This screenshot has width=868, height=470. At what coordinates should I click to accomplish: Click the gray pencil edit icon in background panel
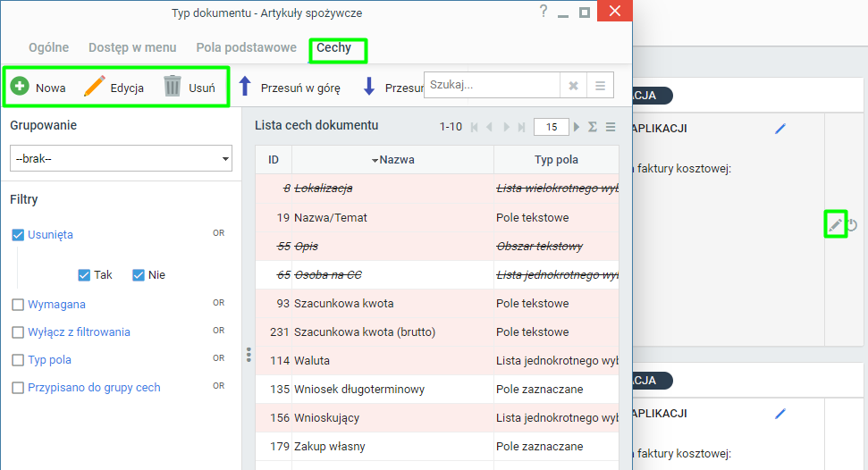(835, 224)
